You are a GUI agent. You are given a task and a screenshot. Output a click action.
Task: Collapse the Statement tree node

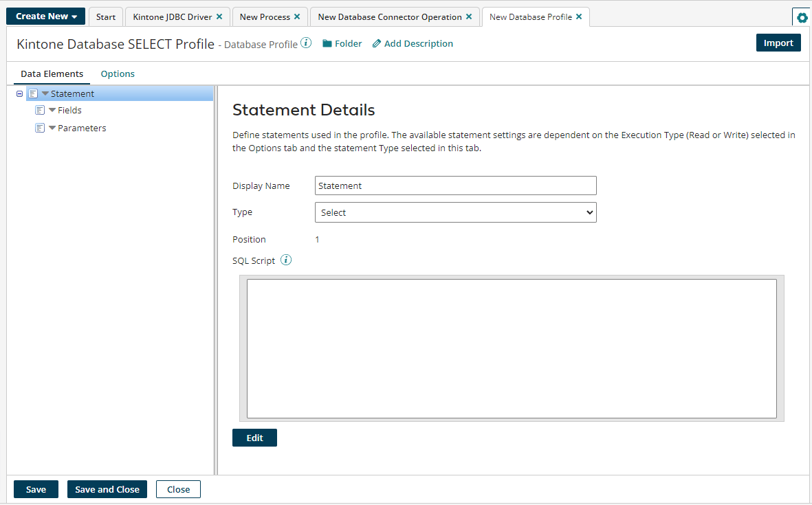coord(19,93)
